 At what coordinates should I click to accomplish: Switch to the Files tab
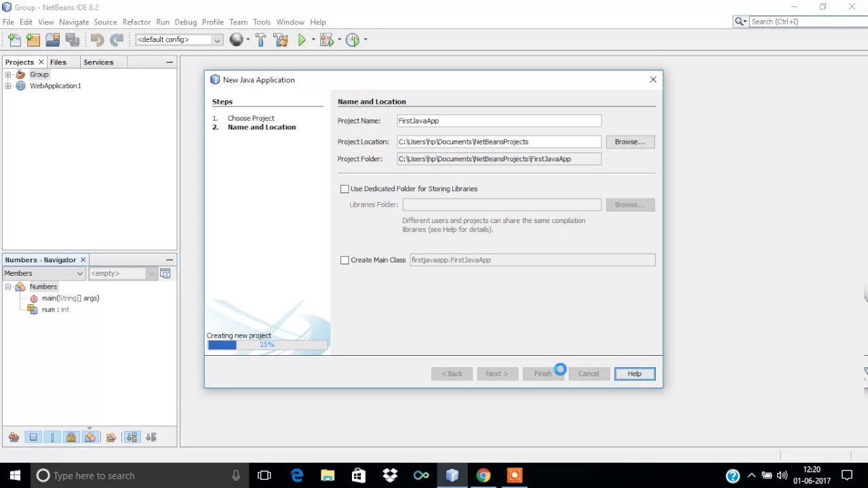click(58, 62)
